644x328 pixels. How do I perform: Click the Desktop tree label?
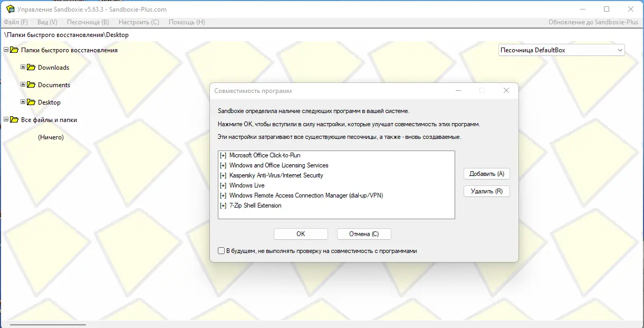point(49,102)
